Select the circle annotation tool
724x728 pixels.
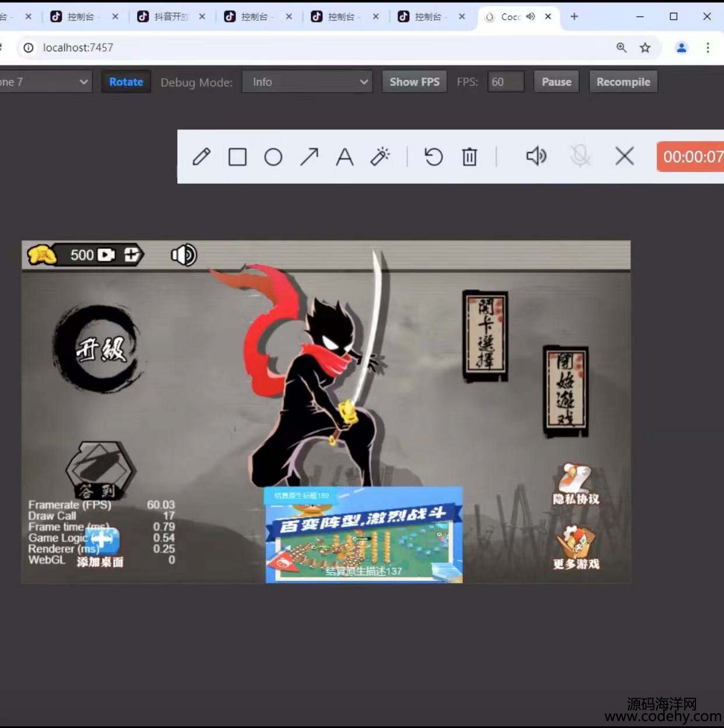[x=273, y=157]
